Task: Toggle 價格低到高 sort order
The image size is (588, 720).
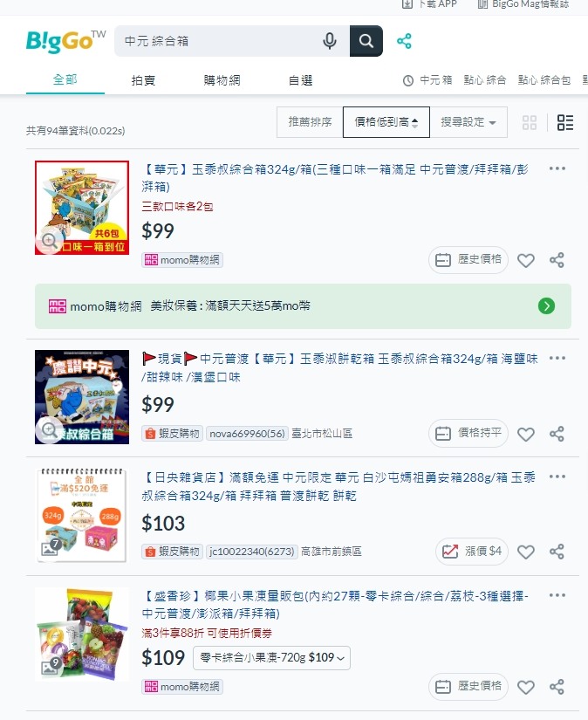Action: 386,122
